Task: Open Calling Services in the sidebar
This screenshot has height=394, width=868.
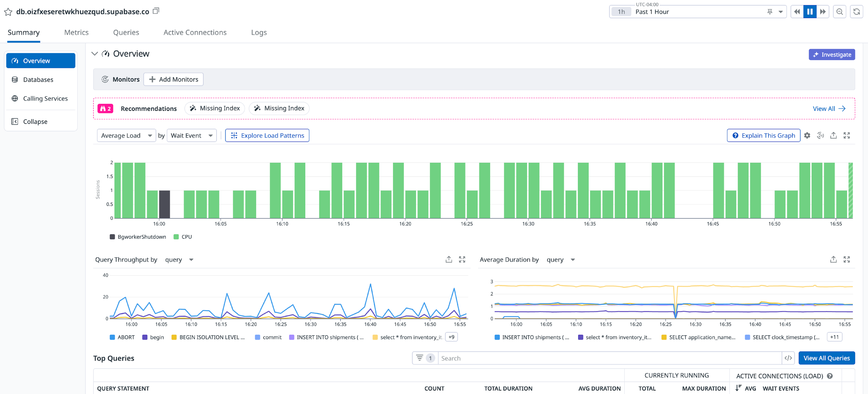Action: tap(41, 98)
